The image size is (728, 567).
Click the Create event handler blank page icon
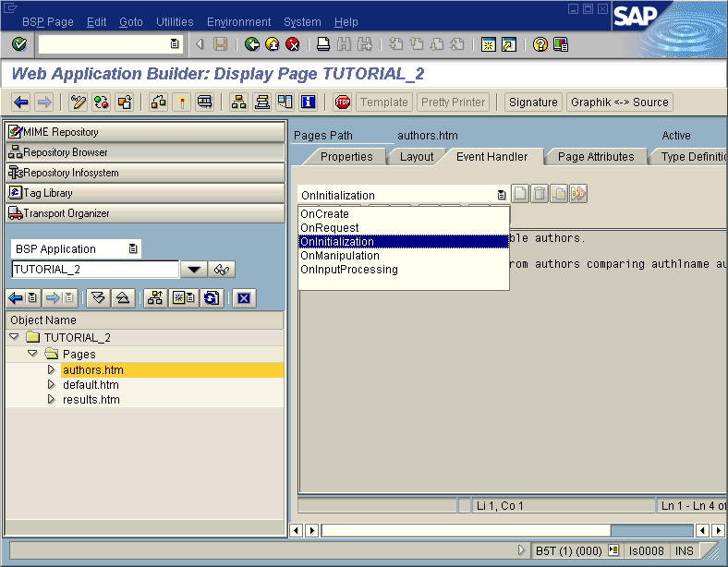click(x=520, y=194)
